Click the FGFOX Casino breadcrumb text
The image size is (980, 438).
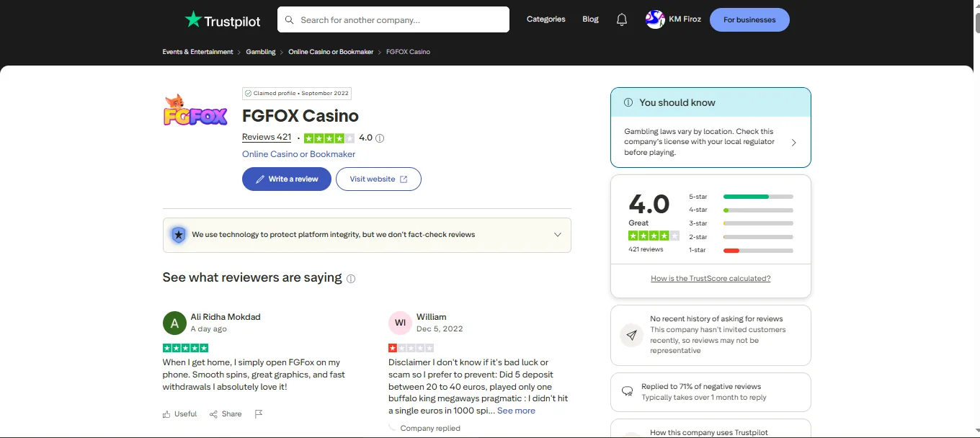tap(408, 52)
